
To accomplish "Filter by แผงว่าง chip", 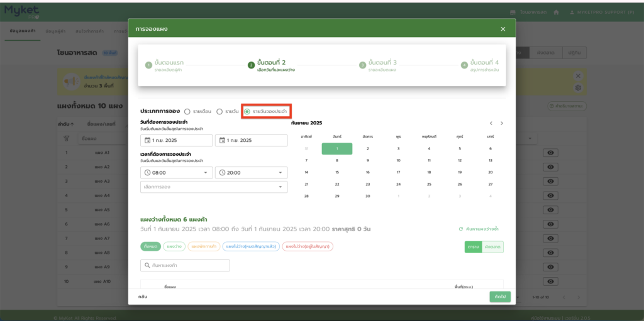I will pyautogui.click(x=175, y=246).
